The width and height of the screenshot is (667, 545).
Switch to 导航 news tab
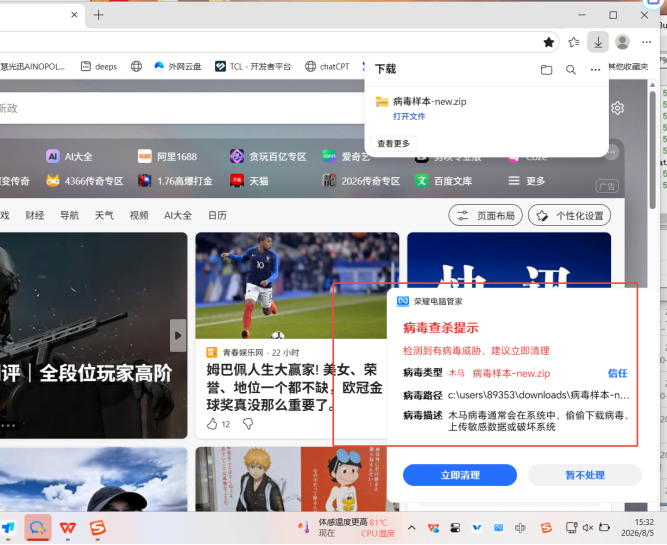(69, 215)
